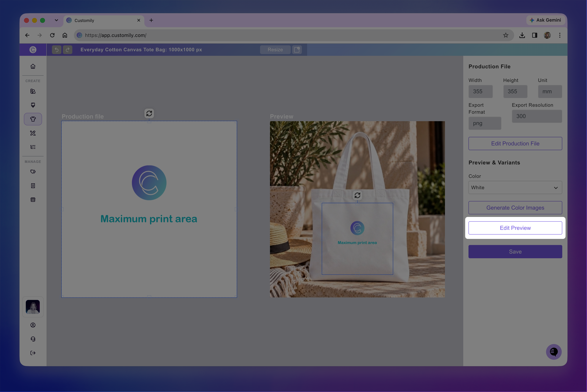Viewport: 587px width, 392px height.
Task: Click the undo arrow in editor toolbar
Action: (56, 50)
